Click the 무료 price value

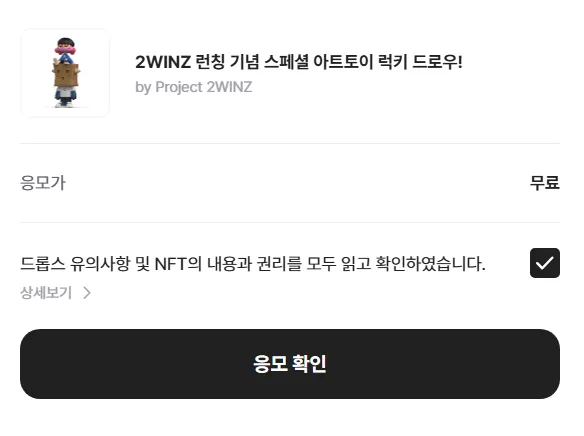(545, 182)
